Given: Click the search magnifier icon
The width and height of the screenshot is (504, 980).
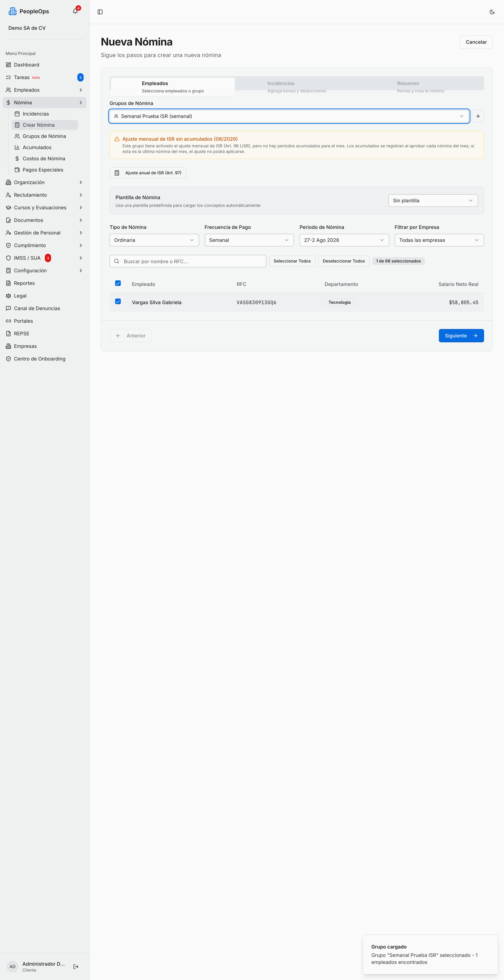Looking at the screenshot, I should pyautogui.click(x=117, y=261).
